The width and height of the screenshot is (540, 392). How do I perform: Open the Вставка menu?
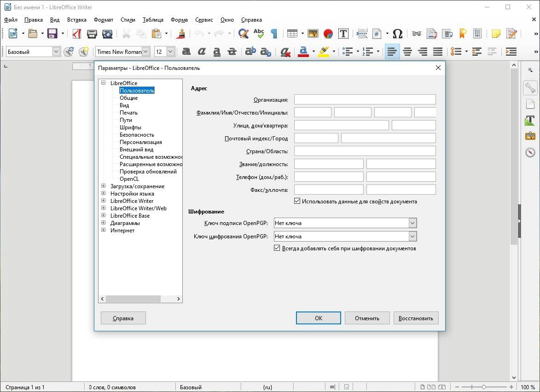[76, 20]
